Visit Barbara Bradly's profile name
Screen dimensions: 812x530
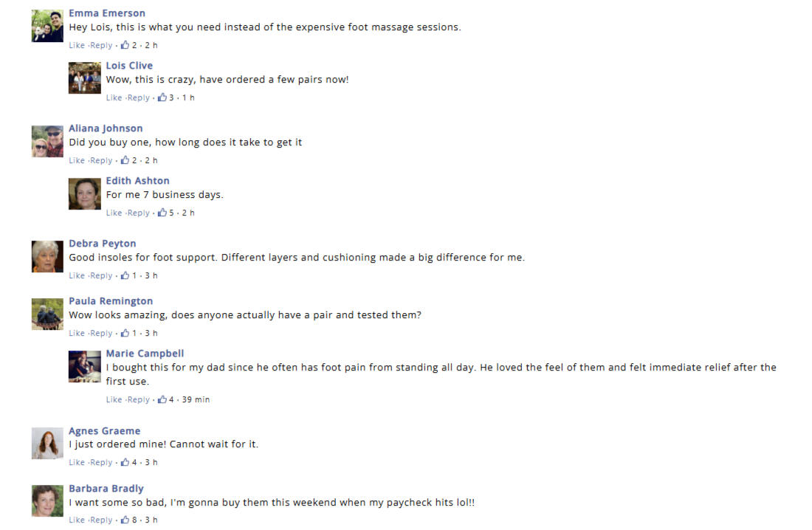[x=106, y=489]
